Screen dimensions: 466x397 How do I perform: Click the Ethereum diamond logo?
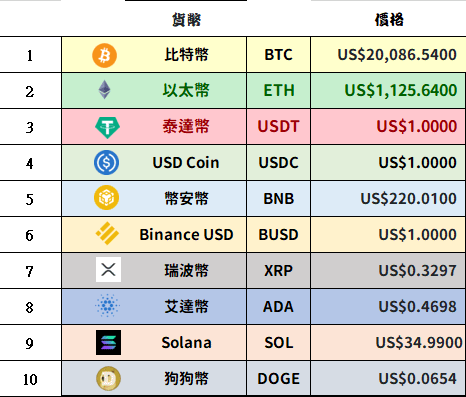tap(105, 90)
